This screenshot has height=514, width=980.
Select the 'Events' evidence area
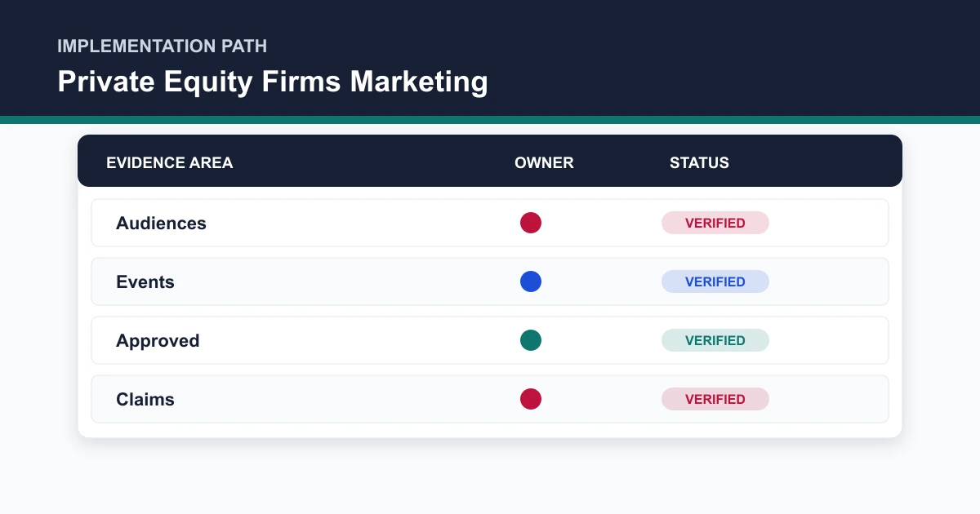click(145, 281)
